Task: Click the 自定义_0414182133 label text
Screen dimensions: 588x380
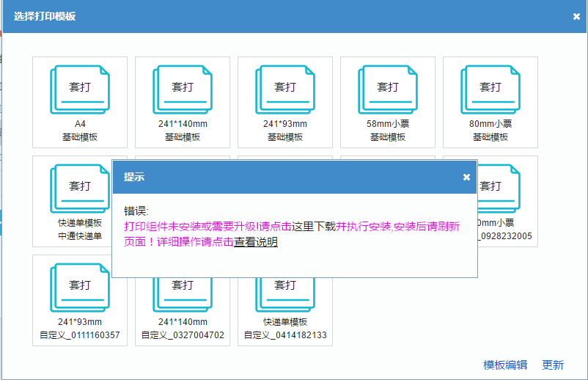Action: pos(285,335)
